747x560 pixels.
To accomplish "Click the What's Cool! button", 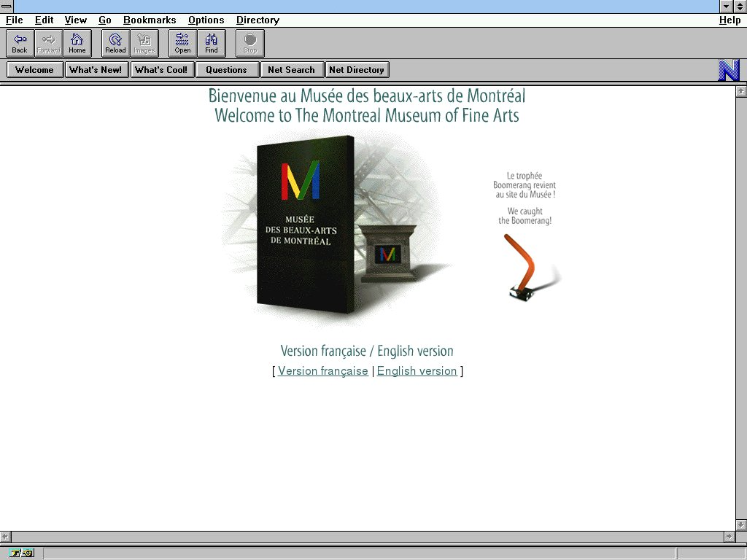I will click(x=161, y=70).
